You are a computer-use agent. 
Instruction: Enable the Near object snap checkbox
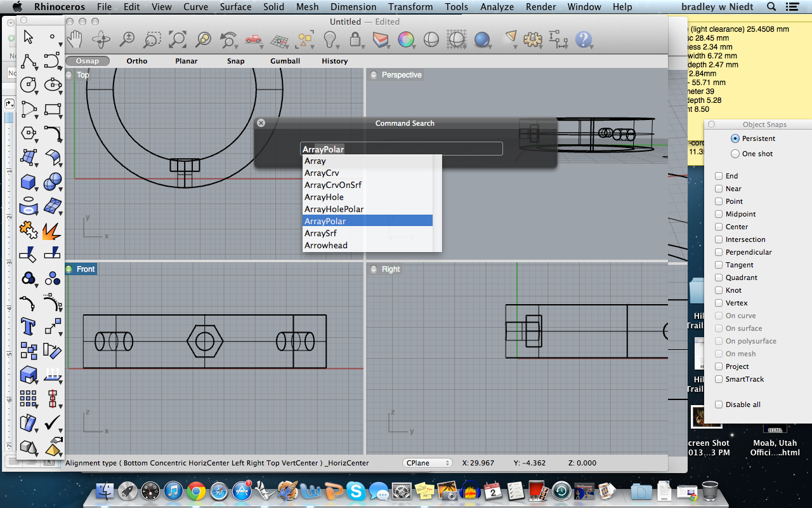719,189
